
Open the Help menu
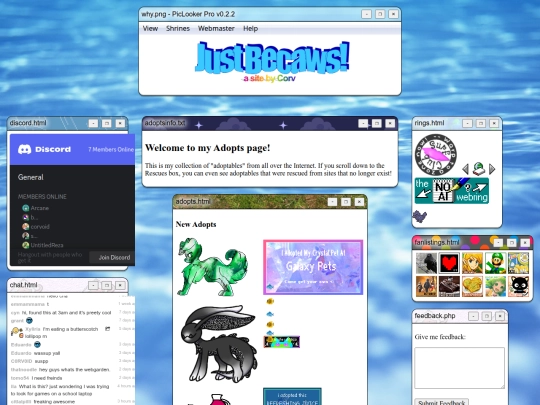[x=250, y=29]
